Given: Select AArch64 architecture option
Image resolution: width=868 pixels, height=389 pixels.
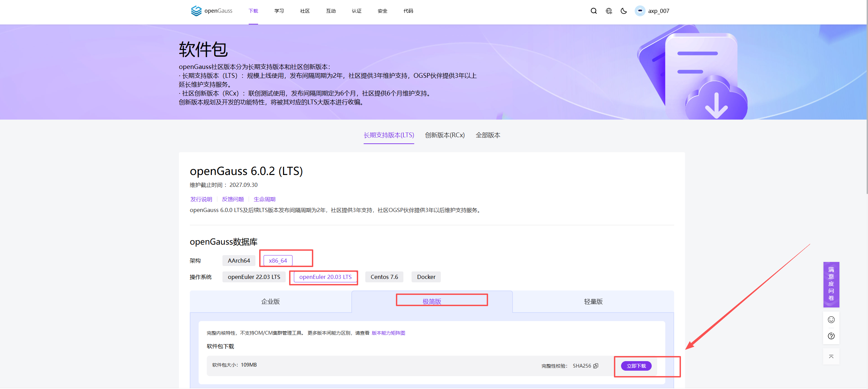Looking at the screenshot, I should point(239,261).
